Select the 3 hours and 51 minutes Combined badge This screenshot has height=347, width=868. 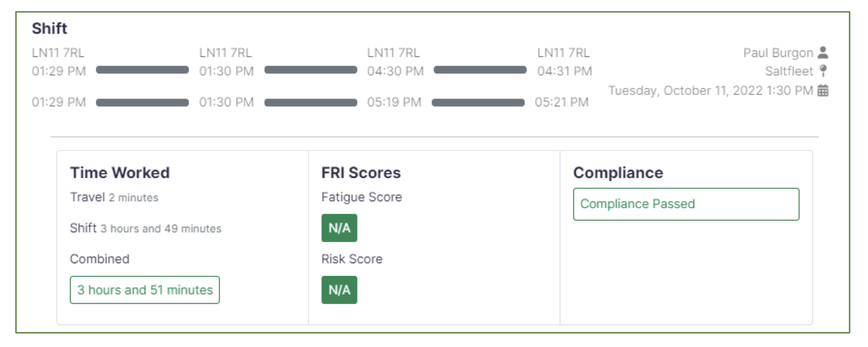(x=145, y=290)
